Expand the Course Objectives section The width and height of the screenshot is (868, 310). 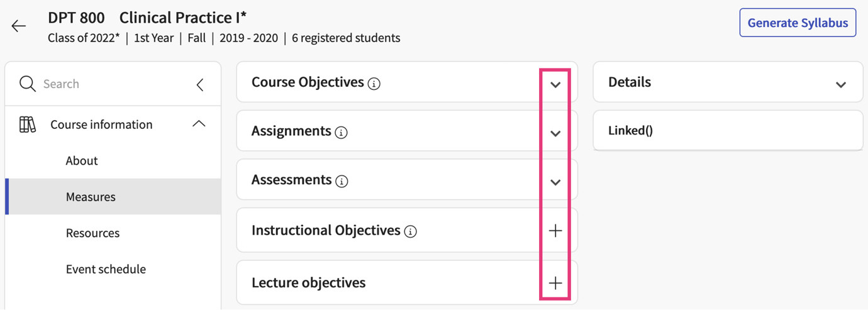click(x=555, y=84)
